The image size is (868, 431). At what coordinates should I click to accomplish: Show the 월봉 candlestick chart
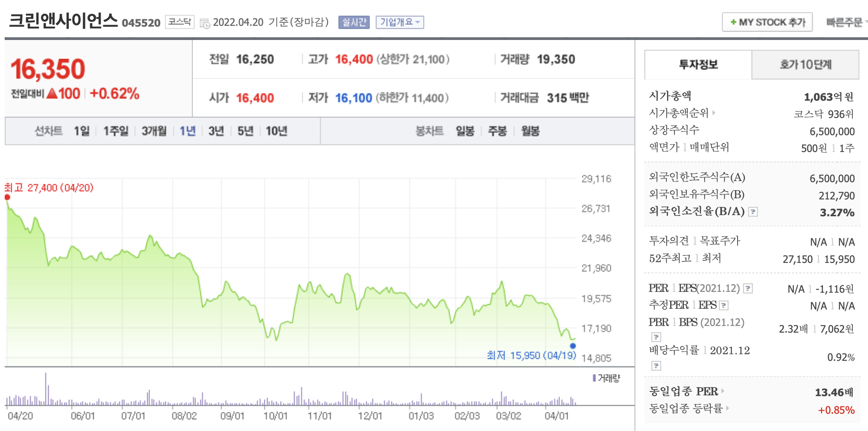pos(530,131)
